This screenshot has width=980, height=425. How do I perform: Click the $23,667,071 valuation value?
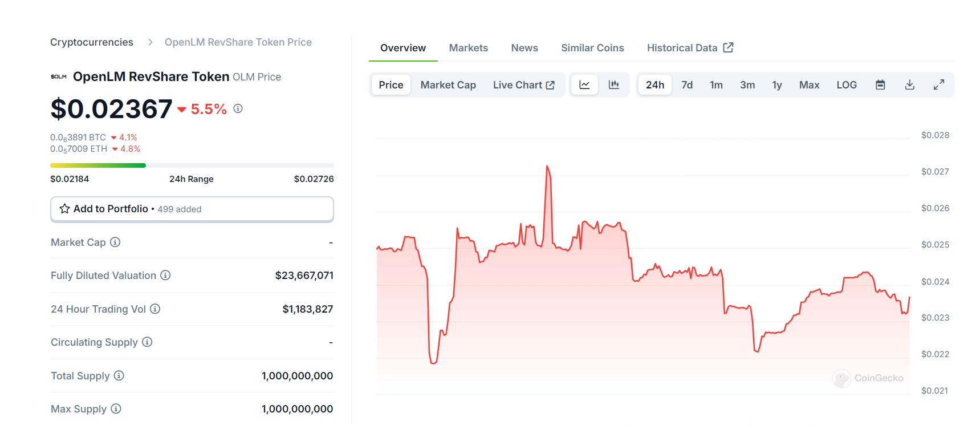click(304, 276)
